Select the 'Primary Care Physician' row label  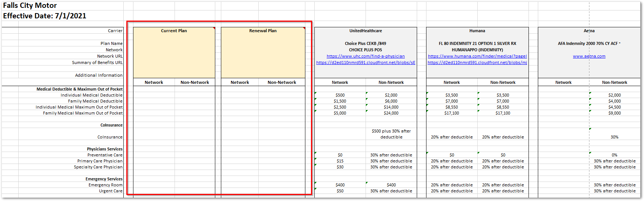[x=100, y=161]
